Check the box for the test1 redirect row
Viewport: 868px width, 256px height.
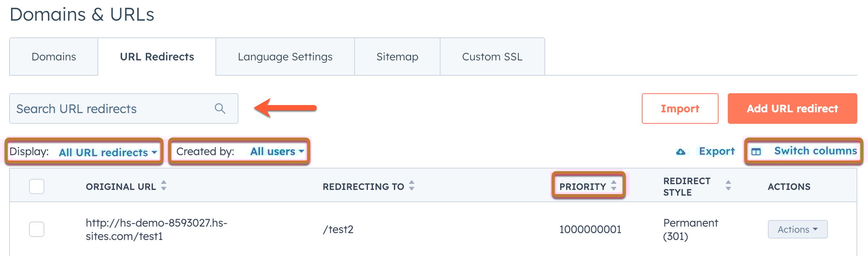(x=36, y=229)
